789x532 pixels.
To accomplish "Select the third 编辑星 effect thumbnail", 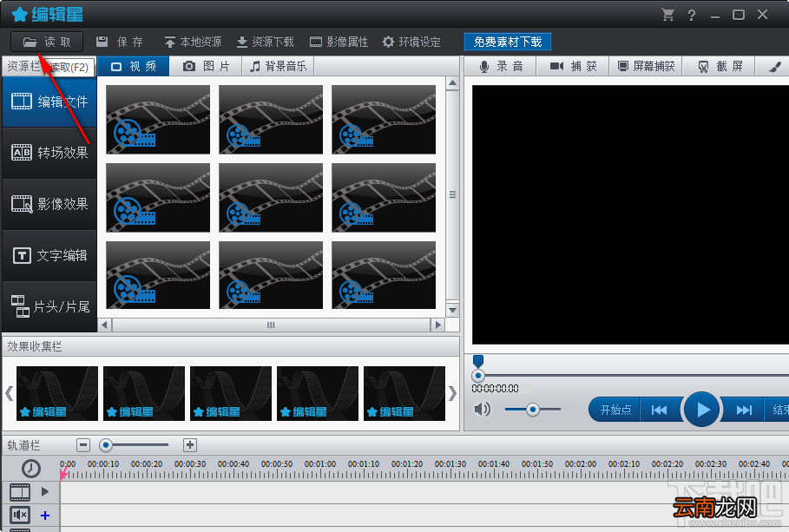I will (x=231, y=394).
